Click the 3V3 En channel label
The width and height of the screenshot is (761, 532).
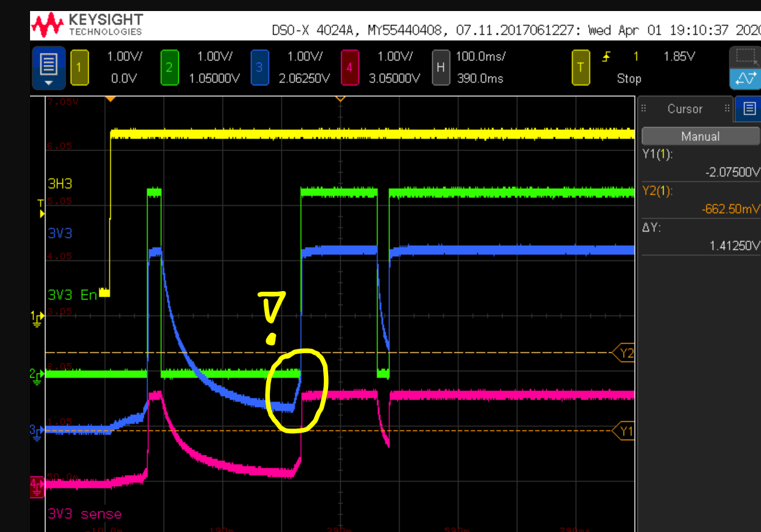tap(72, 295)
